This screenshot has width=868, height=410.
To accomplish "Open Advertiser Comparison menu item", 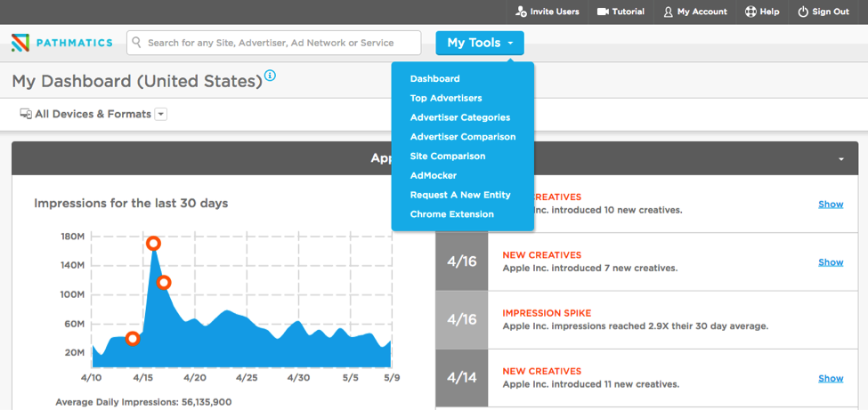I will pos(463,137).
